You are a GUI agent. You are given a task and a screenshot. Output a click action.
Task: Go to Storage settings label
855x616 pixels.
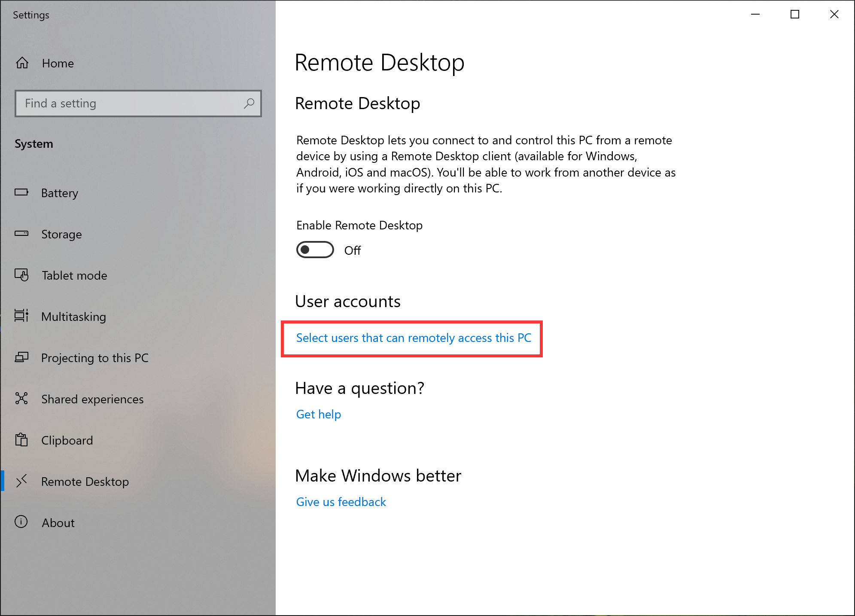[61, 234]
